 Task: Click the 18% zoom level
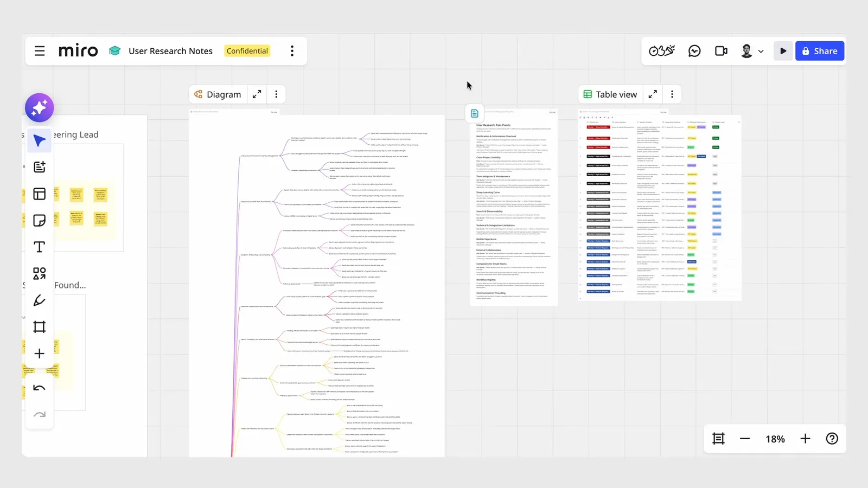pyautogui.click(x=775, y=439)
